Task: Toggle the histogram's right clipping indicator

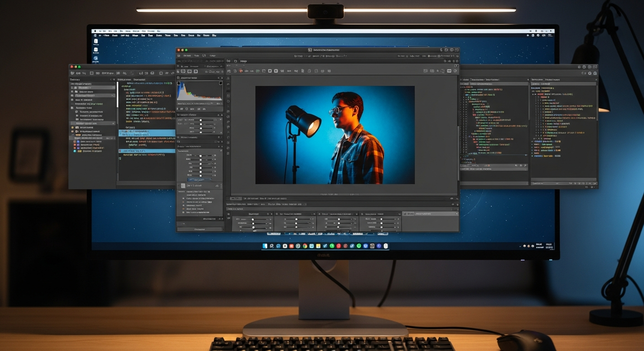Action: pos(221,83)
